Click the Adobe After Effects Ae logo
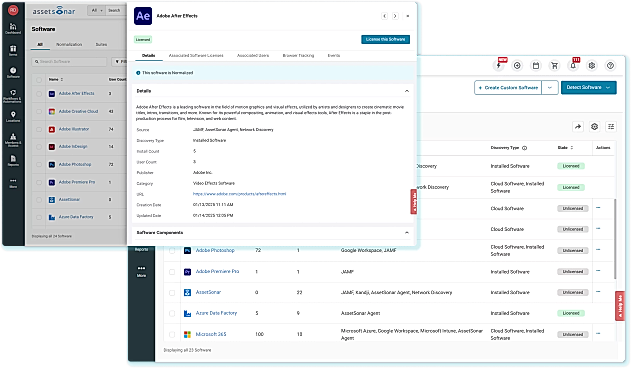This screenshot has height=368, width=631. pyautogui.click(x=143, y=16)
